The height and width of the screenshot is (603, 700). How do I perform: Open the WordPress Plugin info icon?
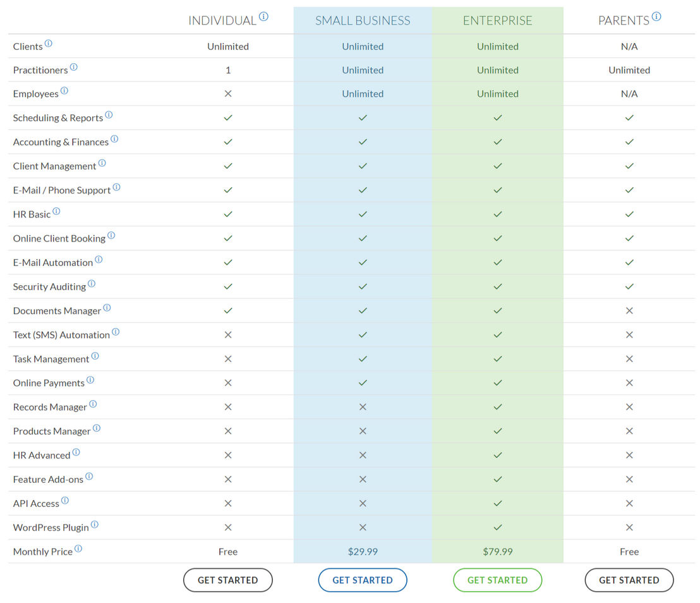[x=95, y=525]
